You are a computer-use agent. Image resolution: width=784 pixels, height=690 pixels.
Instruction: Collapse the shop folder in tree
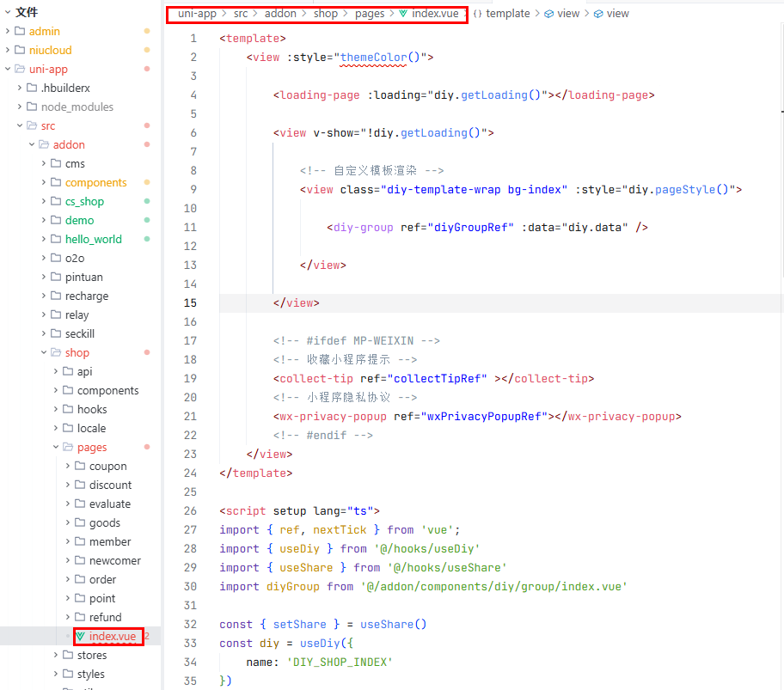44,353
